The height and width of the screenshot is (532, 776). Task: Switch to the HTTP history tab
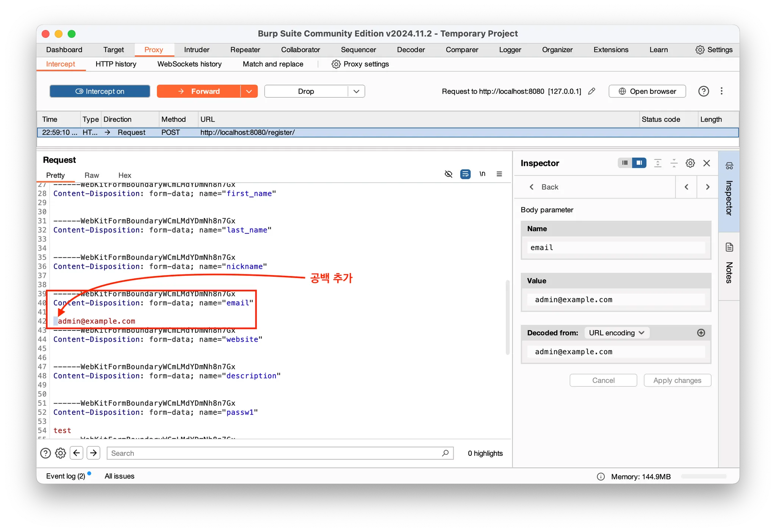click(116, 64)
